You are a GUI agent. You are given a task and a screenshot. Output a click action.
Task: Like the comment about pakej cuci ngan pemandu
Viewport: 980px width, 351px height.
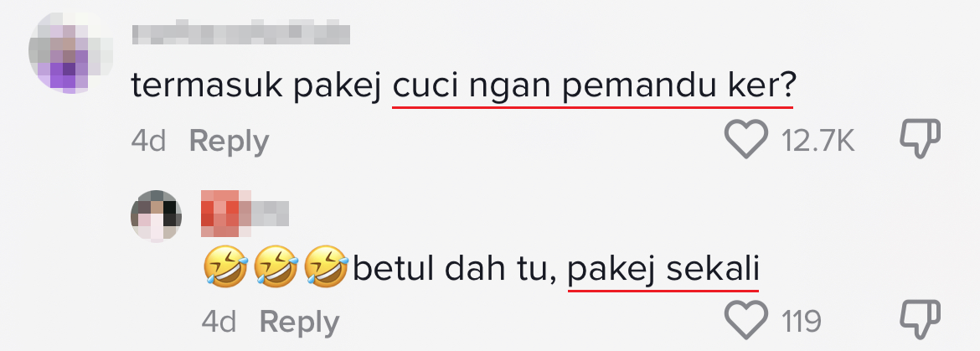tap(746, 138)
